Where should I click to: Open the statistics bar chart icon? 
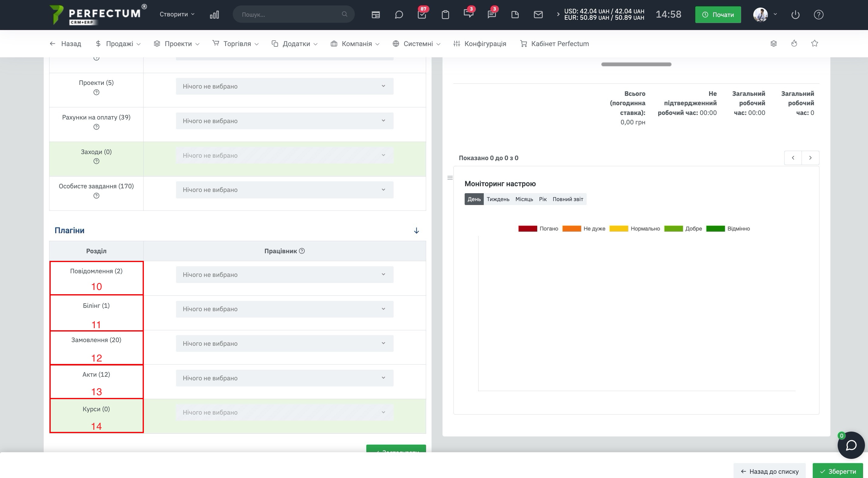pyautogui.click(x=214, y=15)
